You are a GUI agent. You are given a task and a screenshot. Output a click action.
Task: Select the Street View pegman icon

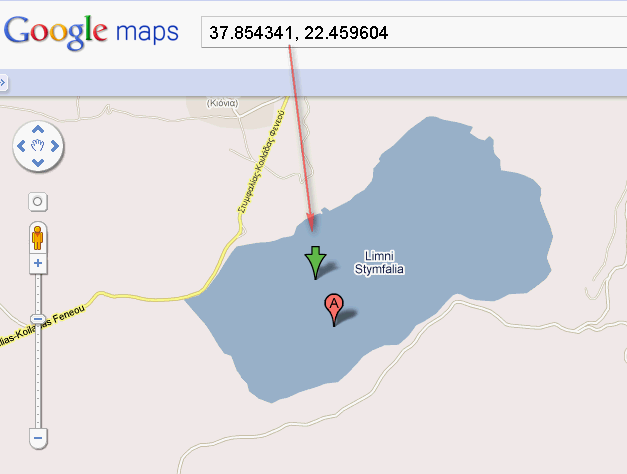(x=38, y=238)
